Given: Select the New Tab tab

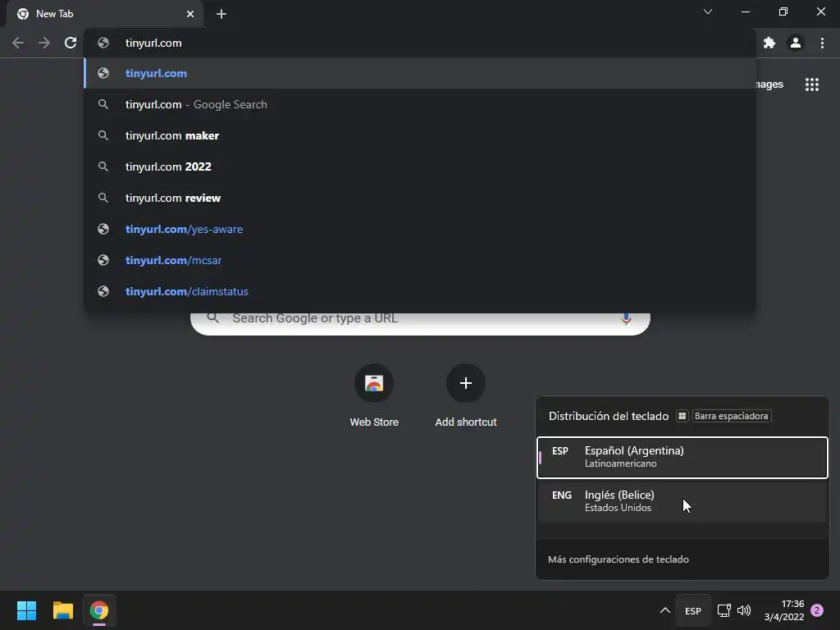Looking at the screenshot, I should [x=105, y=14].
